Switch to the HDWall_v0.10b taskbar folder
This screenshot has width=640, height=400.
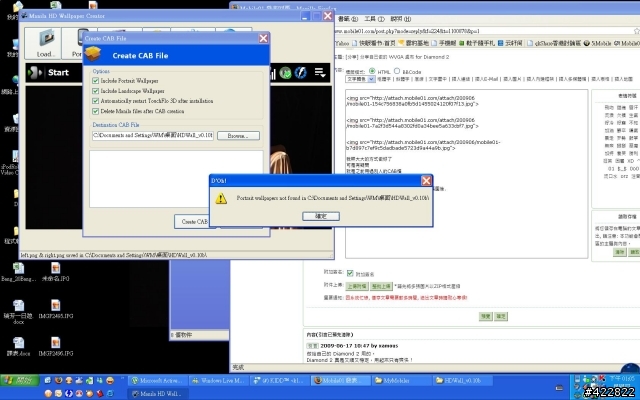pyautogui.click(x=463, y=380)
